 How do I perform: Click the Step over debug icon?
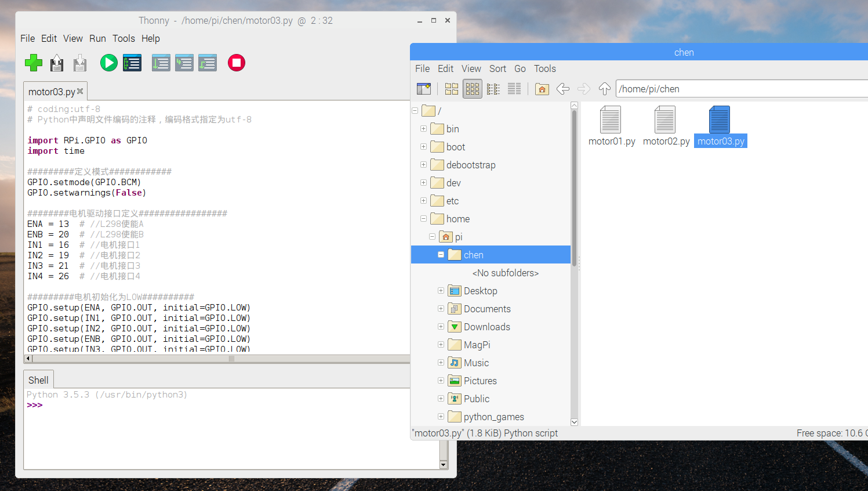161,63
